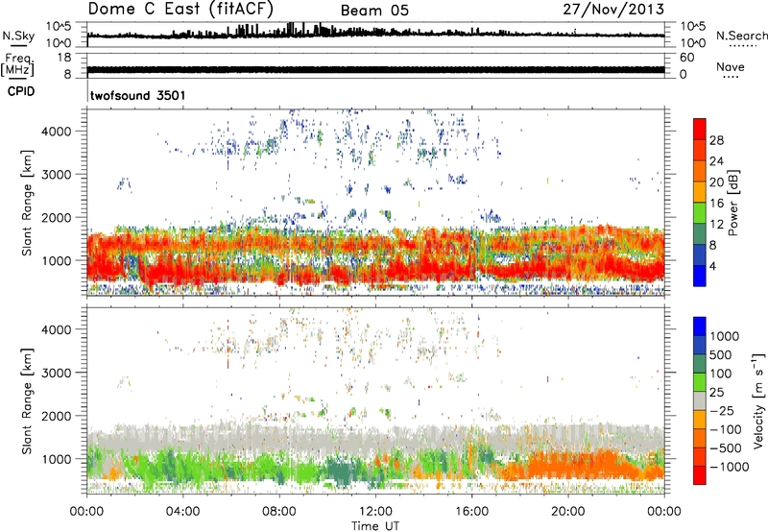
Task: Click the '16:00' time tick label
Action: [x=471, y=512]
